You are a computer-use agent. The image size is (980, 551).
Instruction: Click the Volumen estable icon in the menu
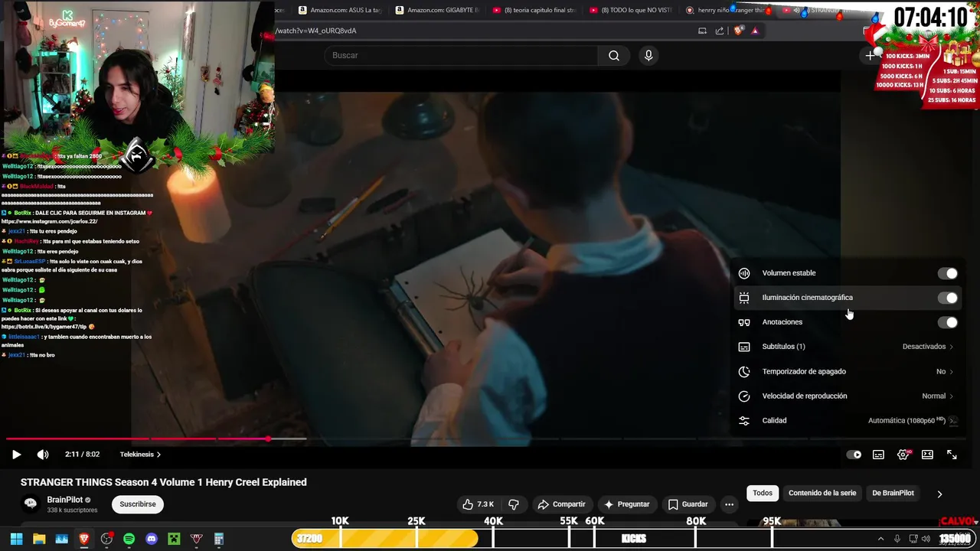pyautogui.click(x=744, y=273)
